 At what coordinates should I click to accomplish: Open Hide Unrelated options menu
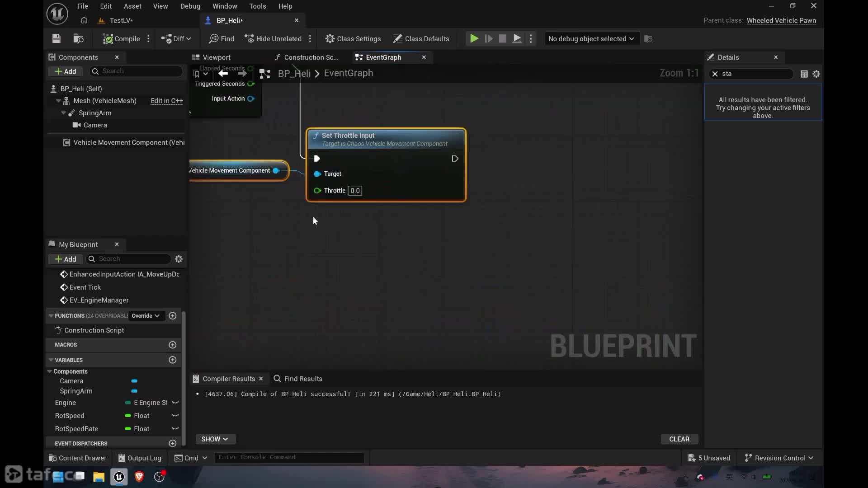click(310, 39)
